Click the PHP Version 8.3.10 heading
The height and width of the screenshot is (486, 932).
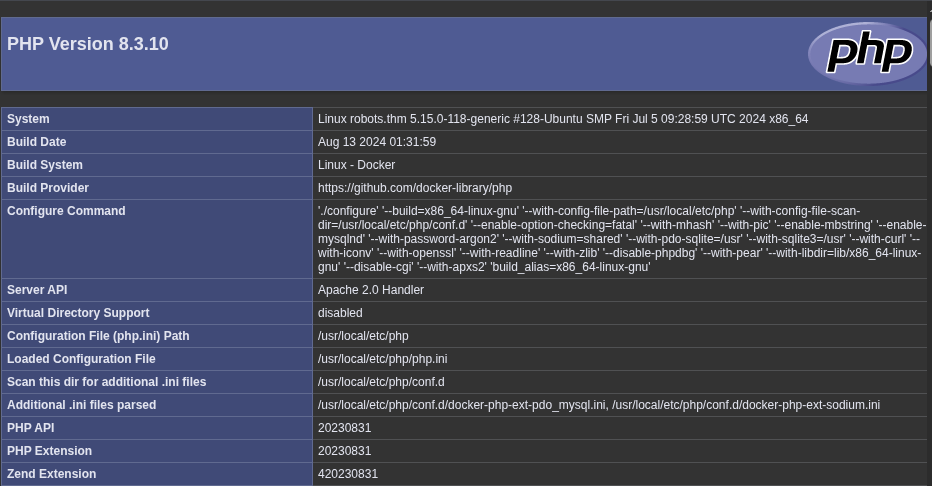coord(87,44)
